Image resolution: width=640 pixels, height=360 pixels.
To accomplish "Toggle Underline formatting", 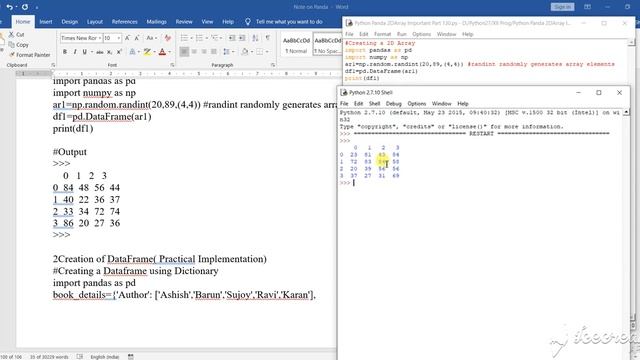I will (84, 52).
